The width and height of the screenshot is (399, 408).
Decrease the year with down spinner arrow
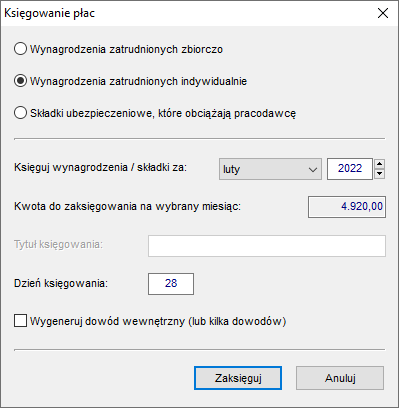(x=380, y=174)
